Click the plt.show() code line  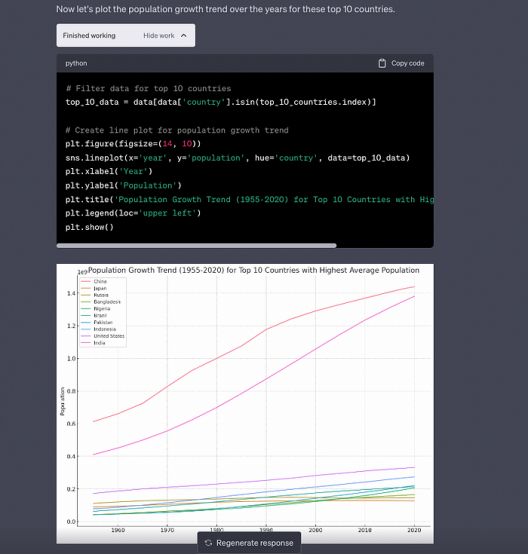90,227
